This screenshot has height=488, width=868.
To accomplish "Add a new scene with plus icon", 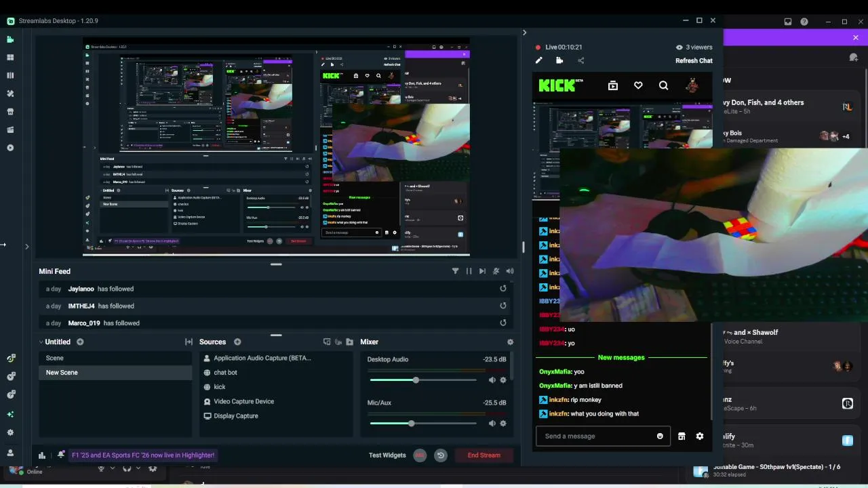I will coord(80,342).
